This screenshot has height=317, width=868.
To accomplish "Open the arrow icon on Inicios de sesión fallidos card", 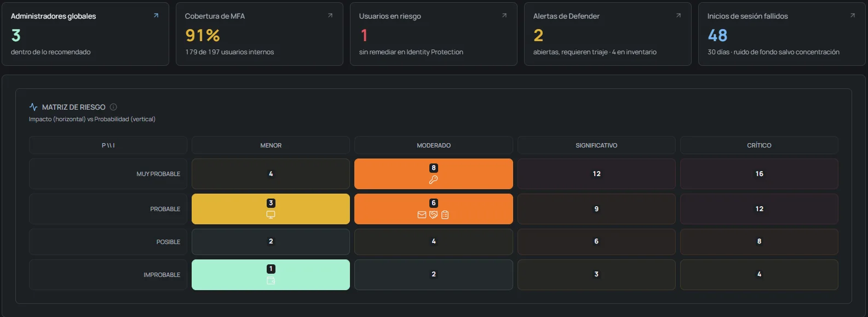I will 853,15.
